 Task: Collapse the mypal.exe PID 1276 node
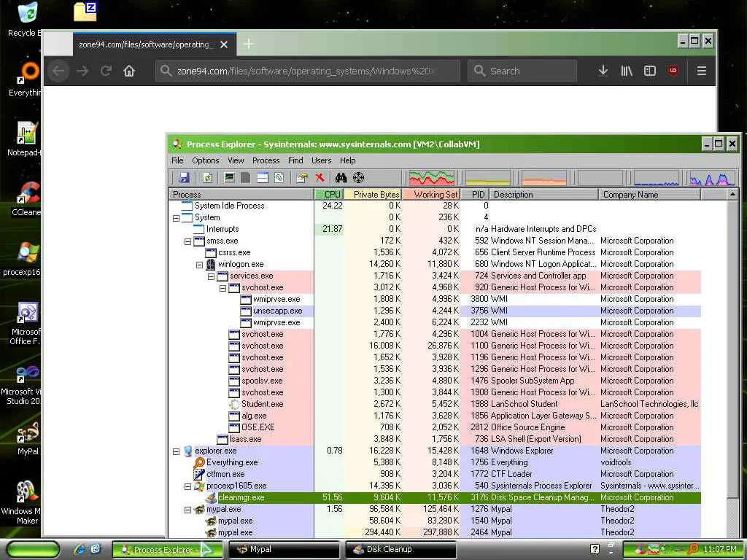coord(187,510)
